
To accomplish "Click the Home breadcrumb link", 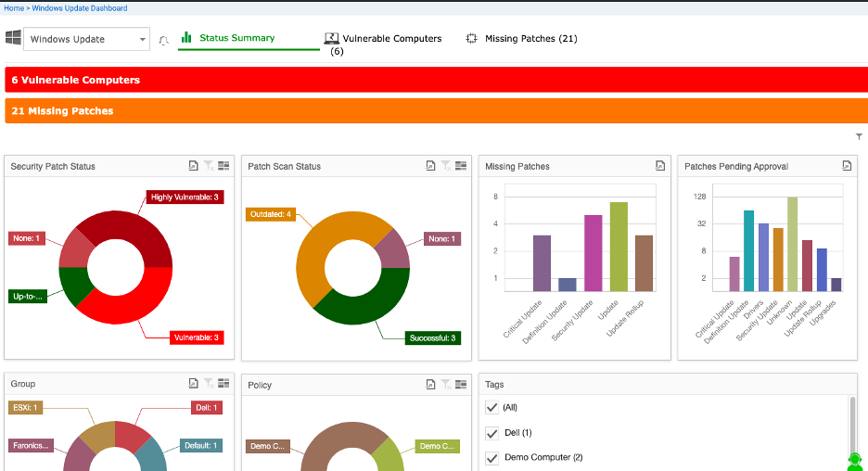I will [14, 8].
